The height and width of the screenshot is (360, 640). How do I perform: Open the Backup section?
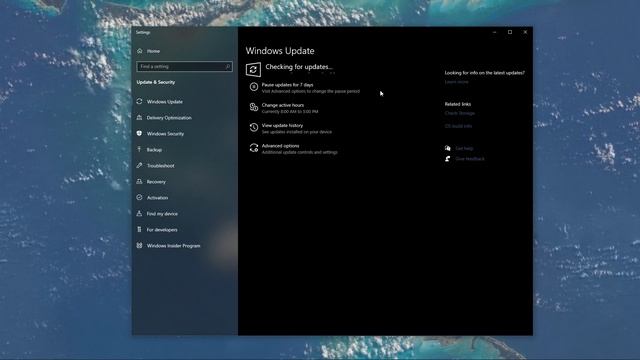click(149, 150)
